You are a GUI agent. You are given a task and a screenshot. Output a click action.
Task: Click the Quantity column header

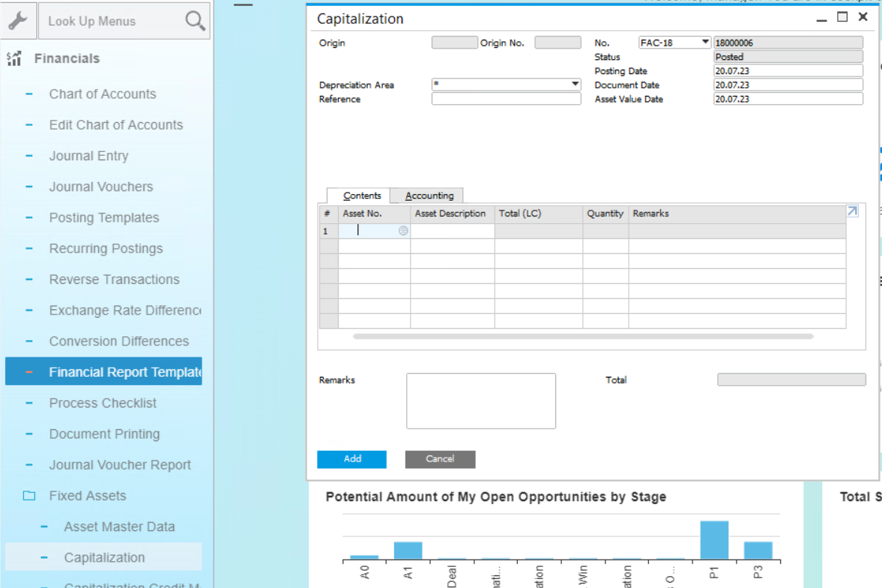tap(605, 213)
